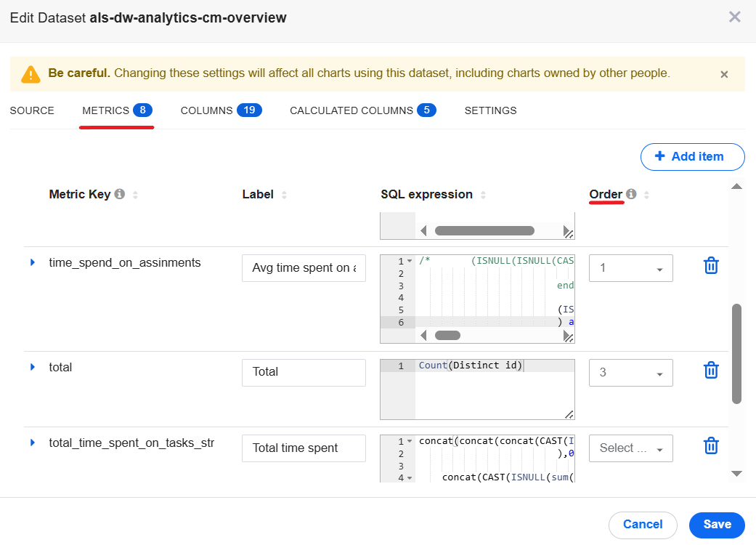Viewport: 756px width, 545px height.
Task: Click the Save button
Action: [x=717, y=525]
